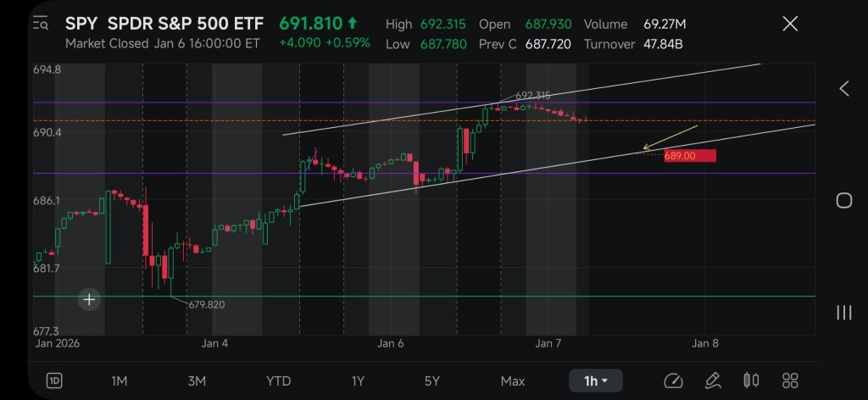The height and width of the screenshot is (400, 868).
Task: Open the four-square grid layout icon
Action: coord(790,381)
